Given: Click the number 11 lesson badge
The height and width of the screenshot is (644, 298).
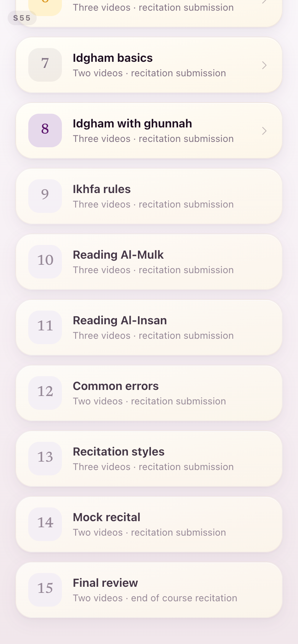Looking at the screenshot, I should 45,327.
